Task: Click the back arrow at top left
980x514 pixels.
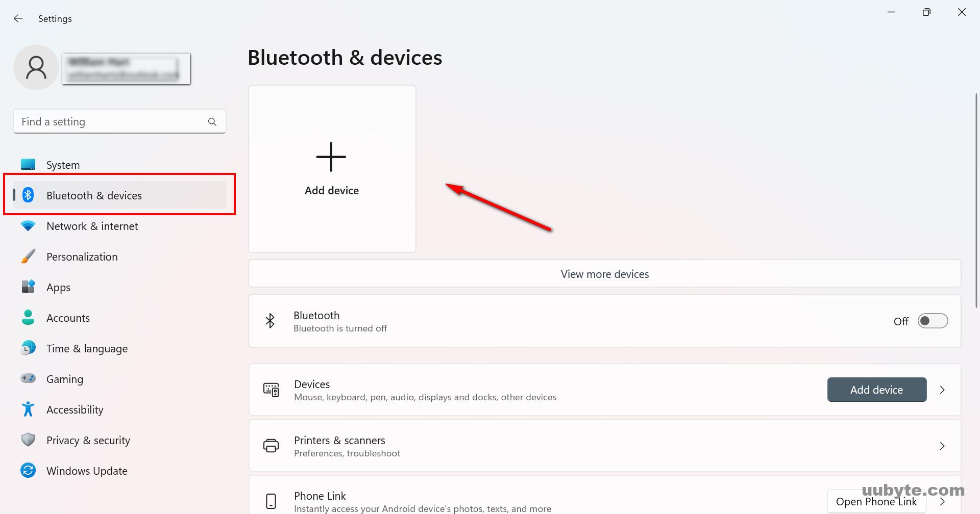Action: click(18, 18)
